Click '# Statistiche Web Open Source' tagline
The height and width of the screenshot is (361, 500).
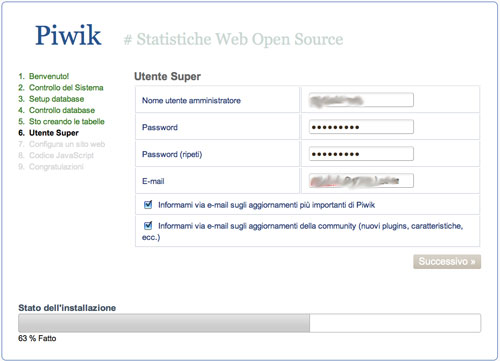point(233,39)
